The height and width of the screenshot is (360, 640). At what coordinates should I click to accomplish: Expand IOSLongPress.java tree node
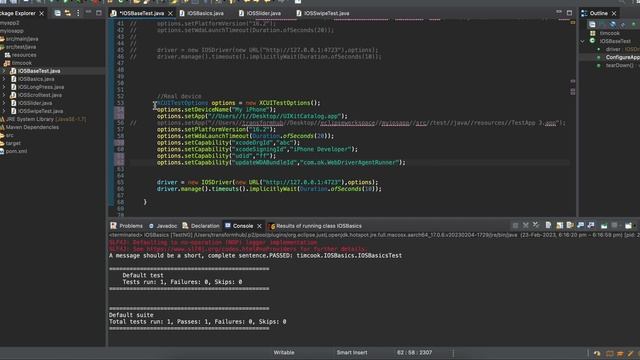click(x=4, y=87)
